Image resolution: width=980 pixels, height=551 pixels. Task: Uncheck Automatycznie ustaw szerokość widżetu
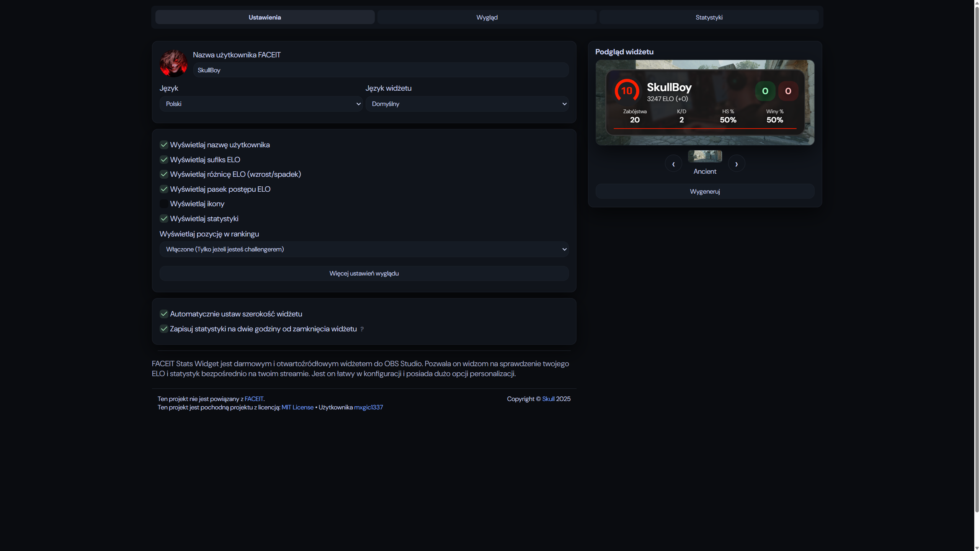tap(164, 314)
